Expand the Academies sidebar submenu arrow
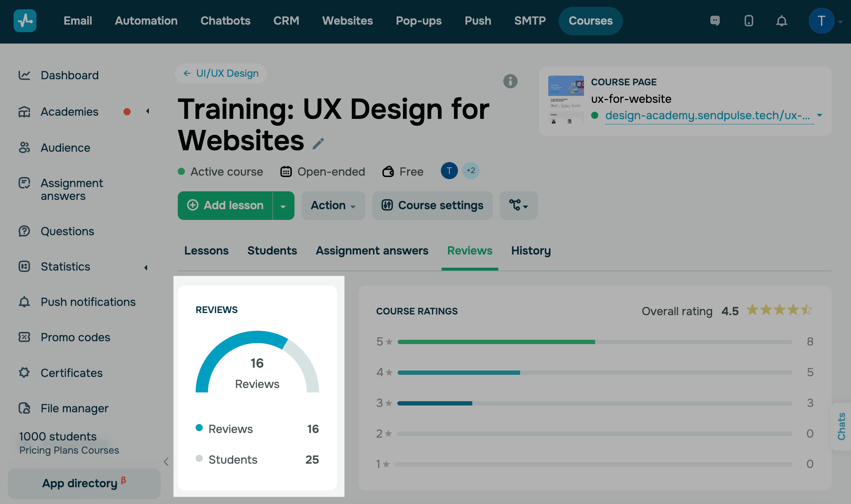Image resolution: width=851 pixels, height=504 pixels. point(147,111)
